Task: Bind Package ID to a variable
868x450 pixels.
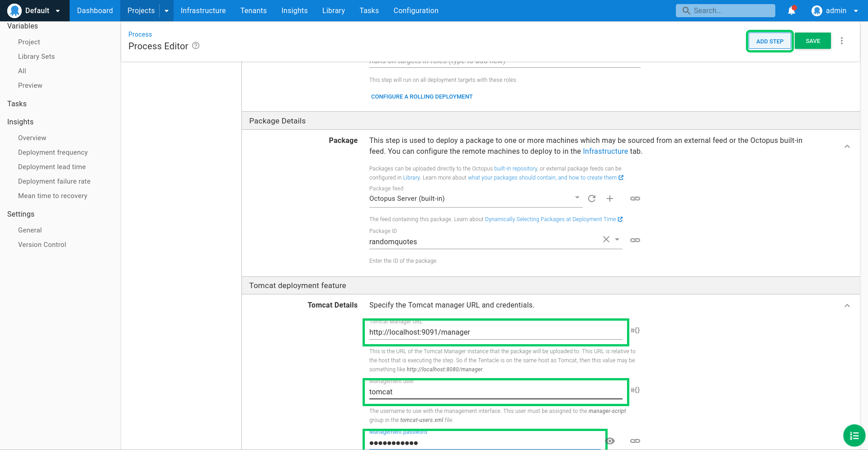Action: click(x=635, y=240)
